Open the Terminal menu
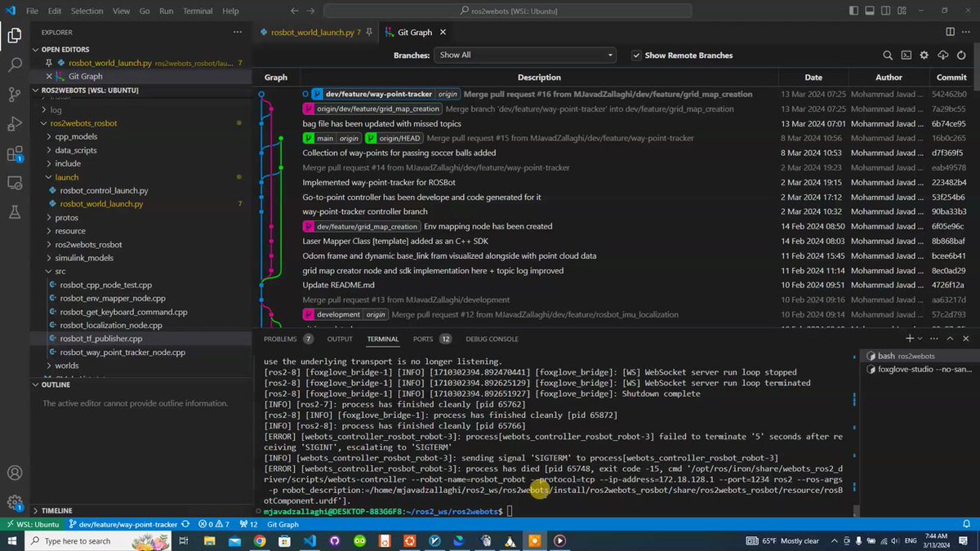980x551 pixels. 198,11
